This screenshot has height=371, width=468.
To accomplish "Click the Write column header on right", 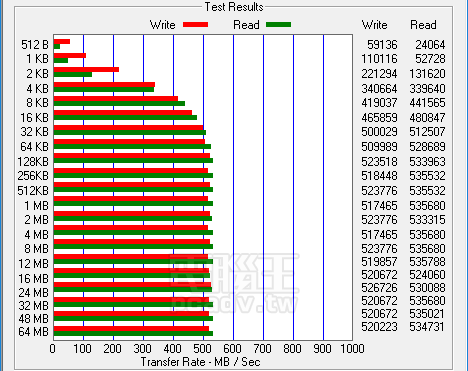I will (375, 25).
